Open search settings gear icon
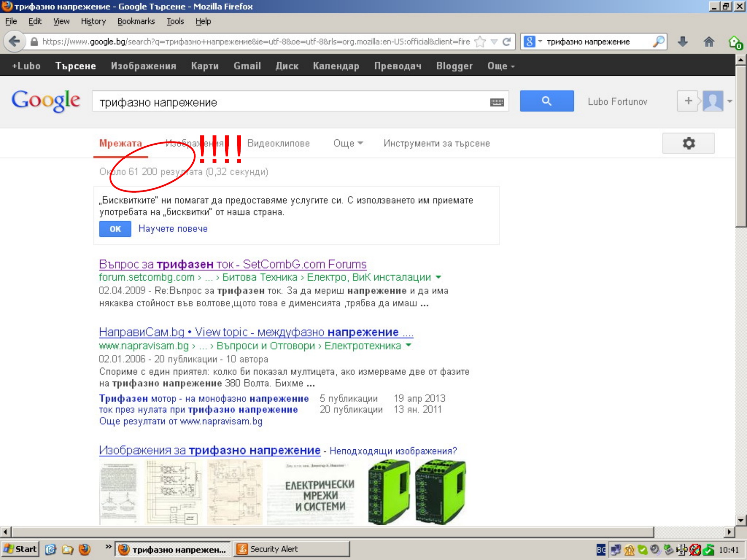 coord(688,143)
